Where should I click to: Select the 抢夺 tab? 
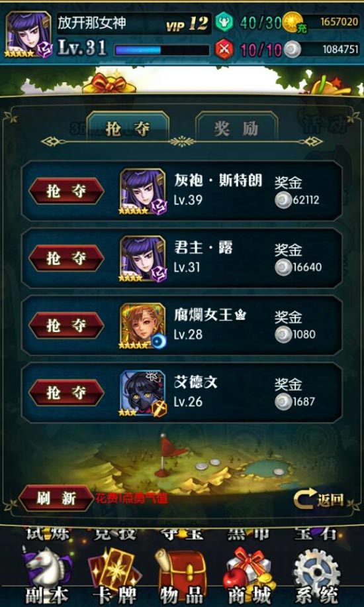tap(128, 129)
